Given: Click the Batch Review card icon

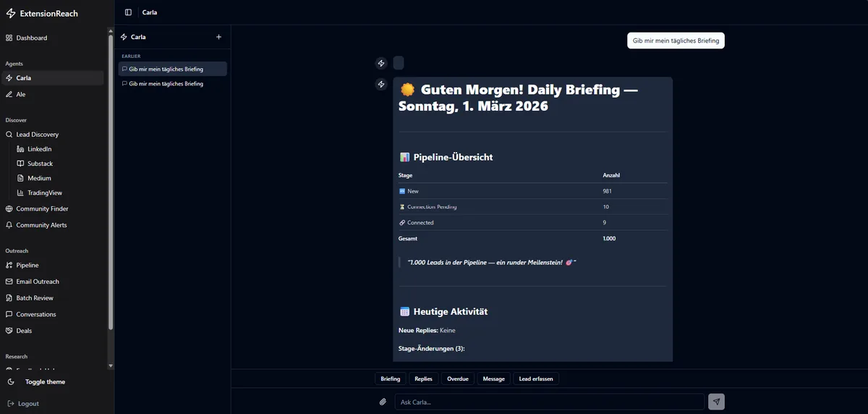Looking at the screenshot, I should (x=9, y=297).
